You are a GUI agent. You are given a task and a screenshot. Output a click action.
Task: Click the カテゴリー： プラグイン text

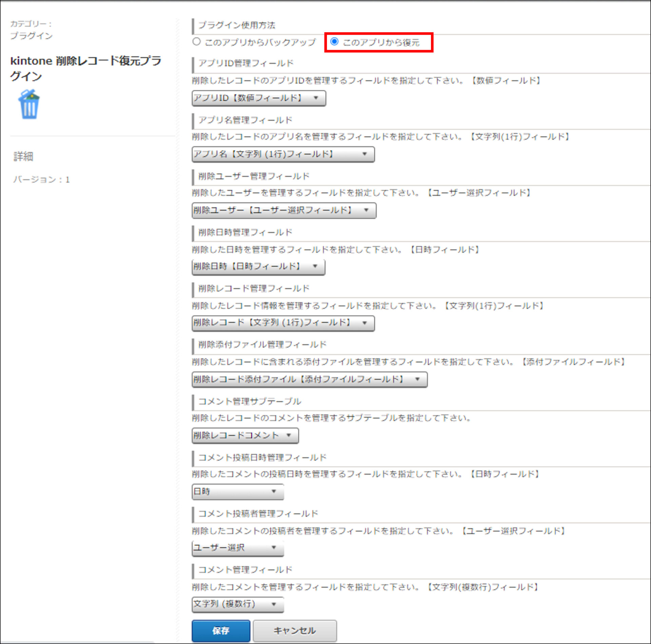pyautogui.click(x=31, y=30)
